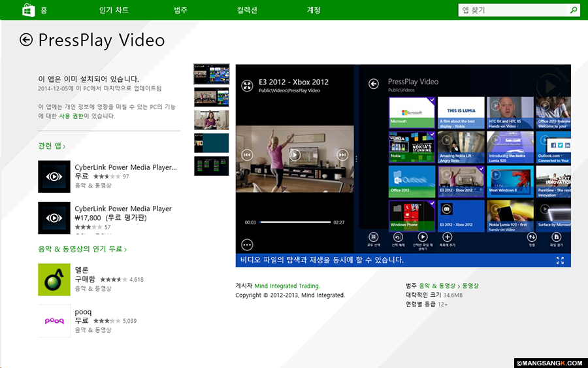588x368 pixels.
Task: Select the fourth dark teal screenshot thumbnail
Action: [x=212, y=143]
